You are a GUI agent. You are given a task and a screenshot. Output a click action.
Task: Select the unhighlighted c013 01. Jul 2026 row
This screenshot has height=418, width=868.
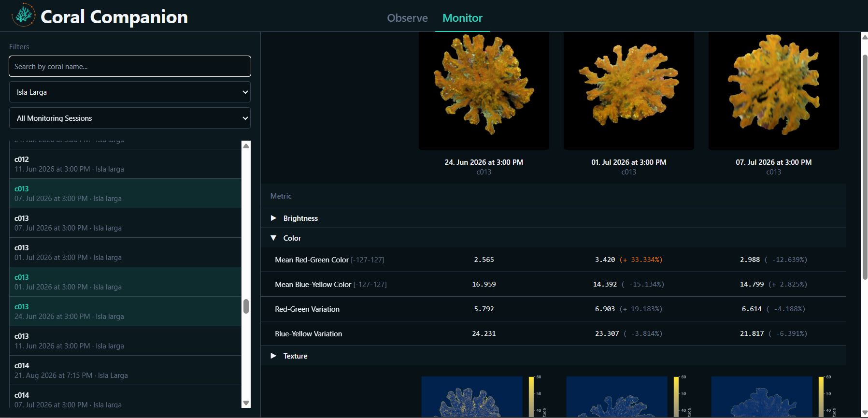(x=125, y=252)
